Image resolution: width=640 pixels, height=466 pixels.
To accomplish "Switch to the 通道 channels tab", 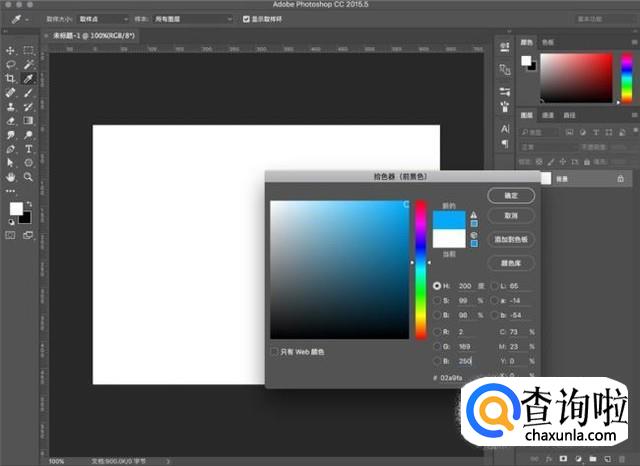I will coord(548,115).
